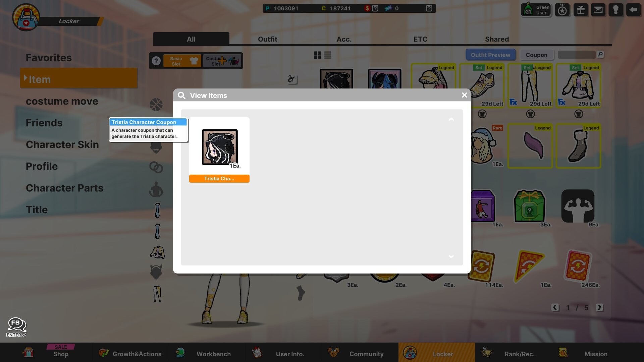Image resolution: width=644 pixels, height=362 pixels.
Task: Collapse the down chevron in View Items panel
Action: (x=451, y=257)
